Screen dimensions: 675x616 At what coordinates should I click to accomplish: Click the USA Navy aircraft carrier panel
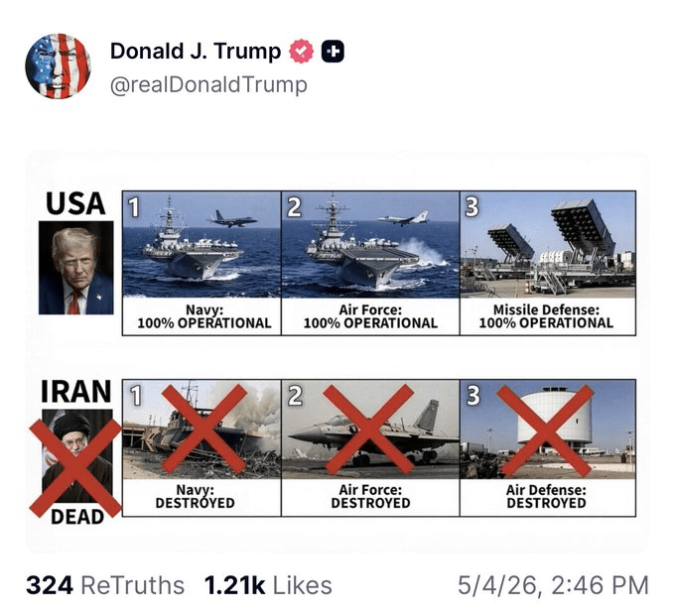point(202,244)
